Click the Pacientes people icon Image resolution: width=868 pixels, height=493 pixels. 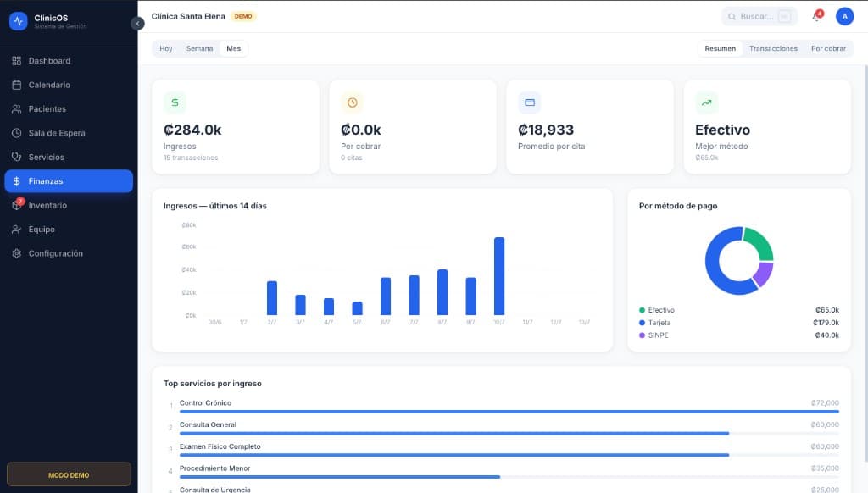tap(17, 109)
